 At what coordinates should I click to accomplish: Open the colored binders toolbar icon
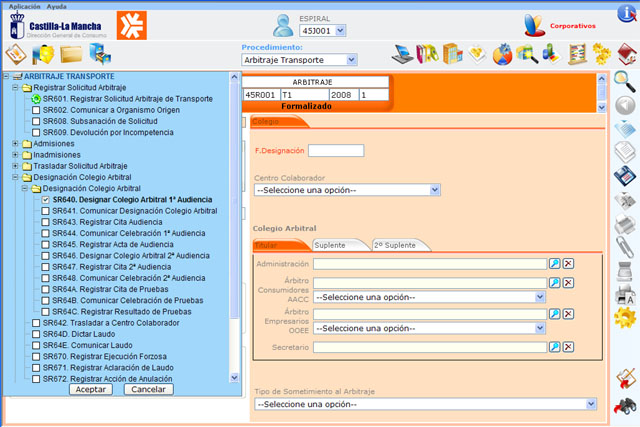(427, 54)
